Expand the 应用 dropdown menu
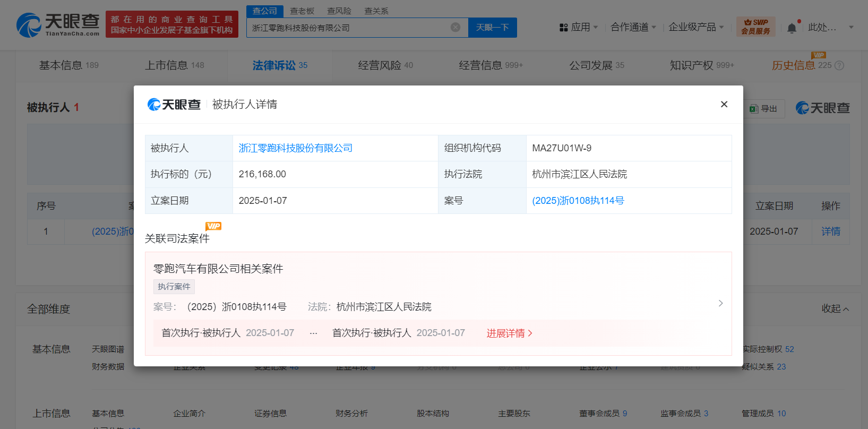Screen dimensions: 868x429 [579, 27]
